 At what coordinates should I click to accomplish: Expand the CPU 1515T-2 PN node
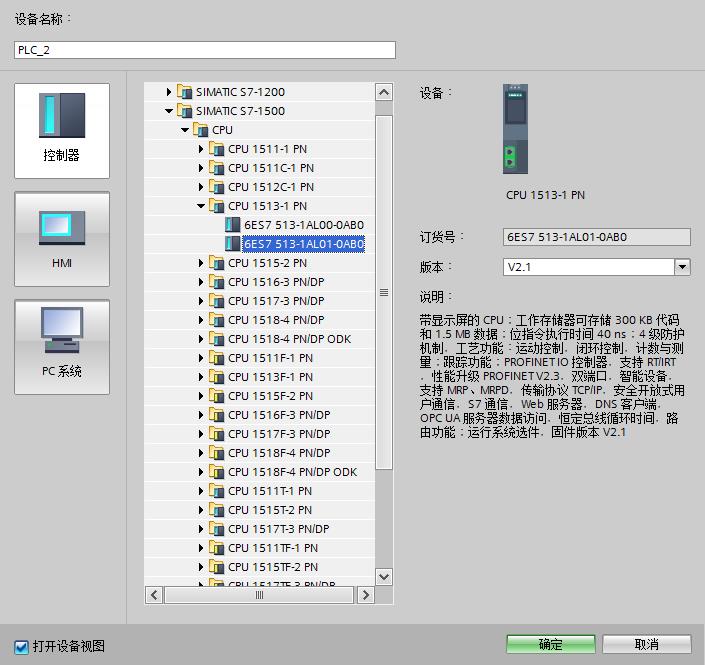click(x=201, y=510)
